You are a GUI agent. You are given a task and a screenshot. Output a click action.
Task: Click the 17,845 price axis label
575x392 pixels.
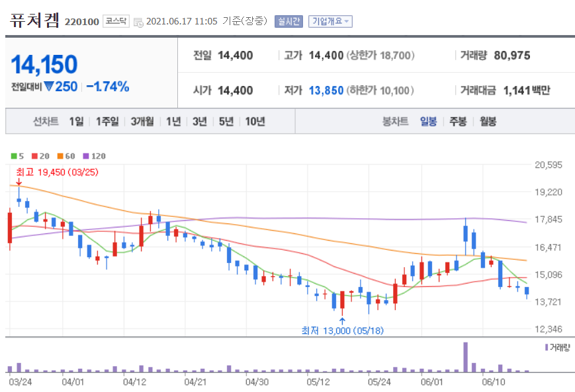(549, 219)
